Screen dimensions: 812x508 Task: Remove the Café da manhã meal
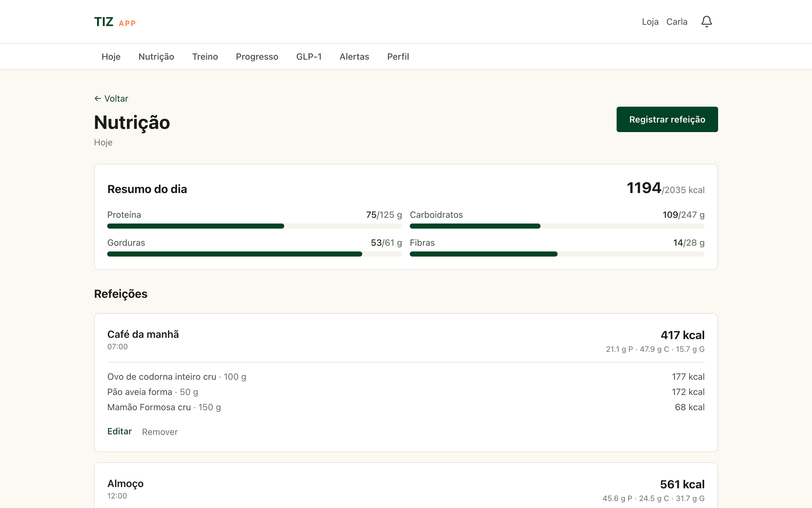160,432
